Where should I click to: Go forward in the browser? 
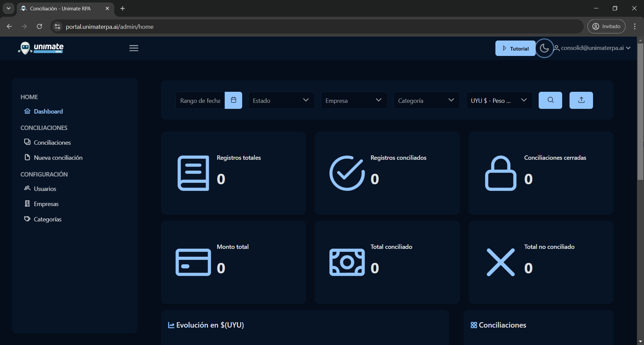[x=24, y=26]
